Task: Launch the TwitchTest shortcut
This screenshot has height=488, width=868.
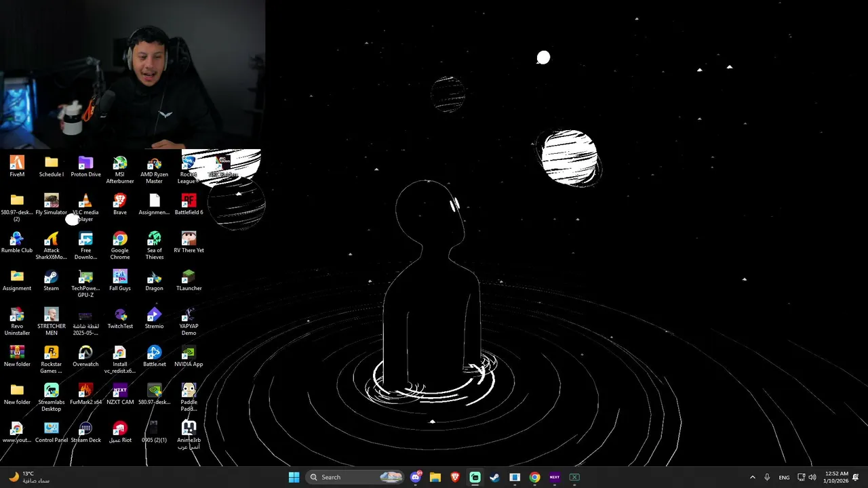Action: coord(120,319)
